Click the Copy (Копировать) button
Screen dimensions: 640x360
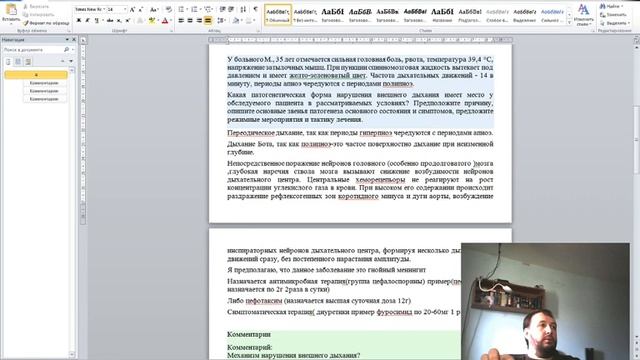pyautogui.click(x=39, y=15)
